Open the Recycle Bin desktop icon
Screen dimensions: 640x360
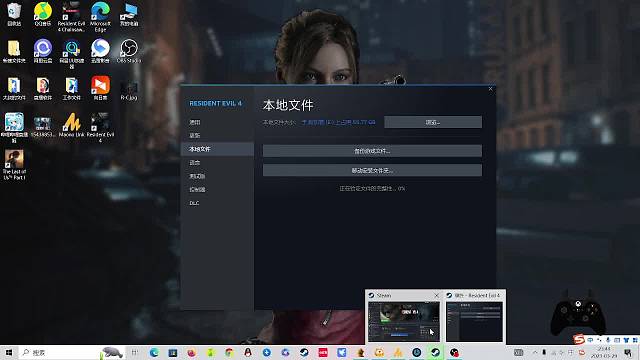[14, 14]
